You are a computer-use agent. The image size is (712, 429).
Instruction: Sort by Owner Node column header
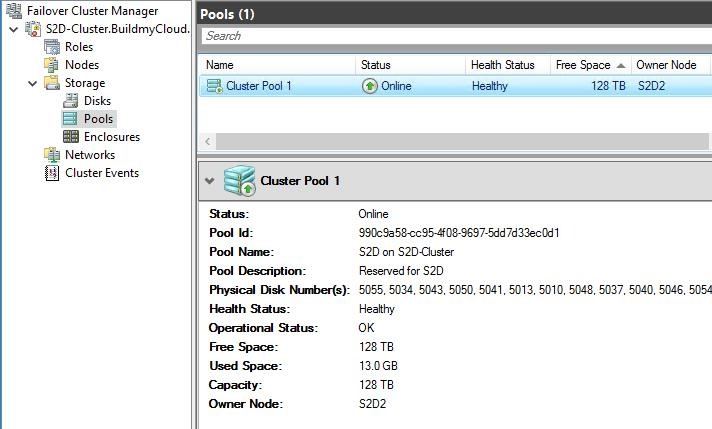coord(671,65)
